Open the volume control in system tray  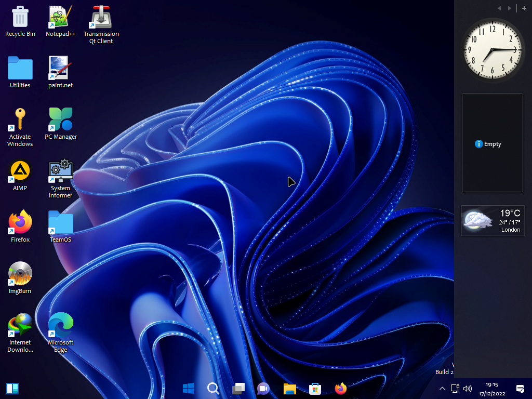tap(467, 389)
